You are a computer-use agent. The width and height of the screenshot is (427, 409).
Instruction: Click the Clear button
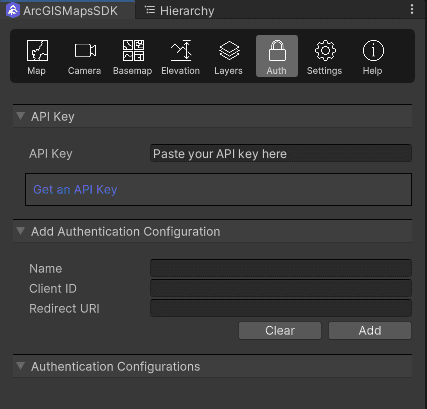(280, 330)
